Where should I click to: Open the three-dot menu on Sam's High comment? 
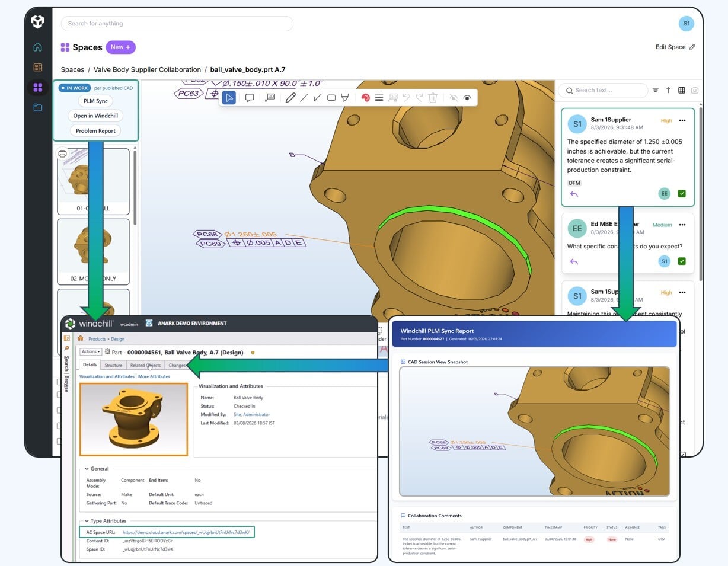[682, 120]
